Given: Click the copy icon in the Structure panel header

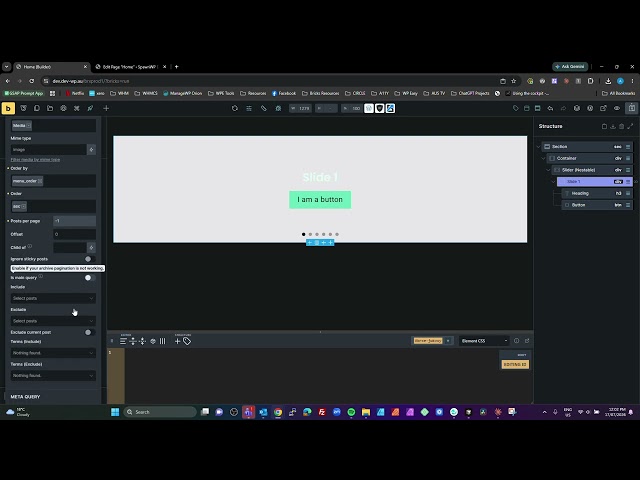Looking at the screenshot, I should tap(604, 127).
